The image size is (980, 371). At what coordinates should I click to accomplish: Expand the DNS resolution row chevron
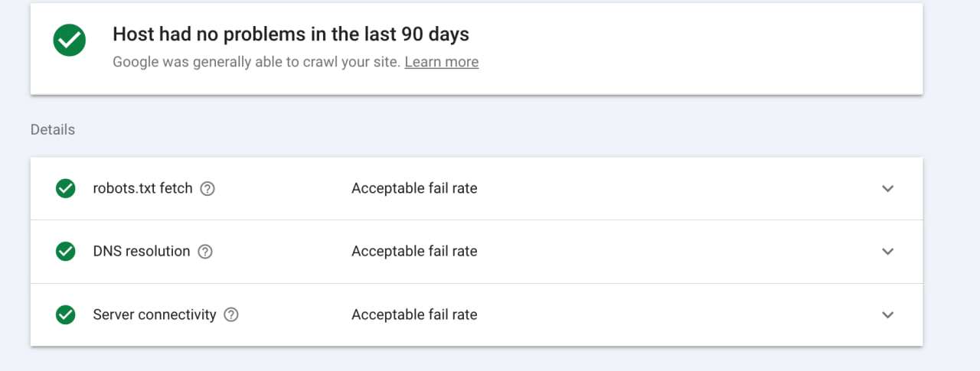point(887,251)
